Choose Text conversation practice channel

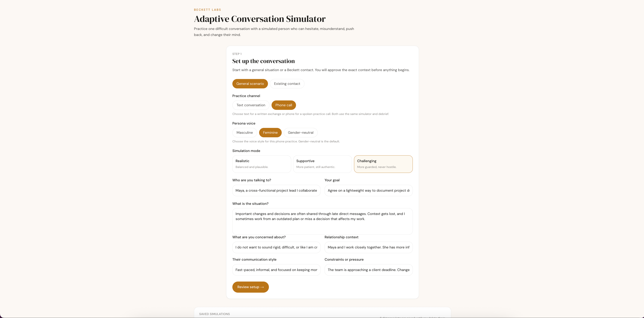[x=251, y=105]
